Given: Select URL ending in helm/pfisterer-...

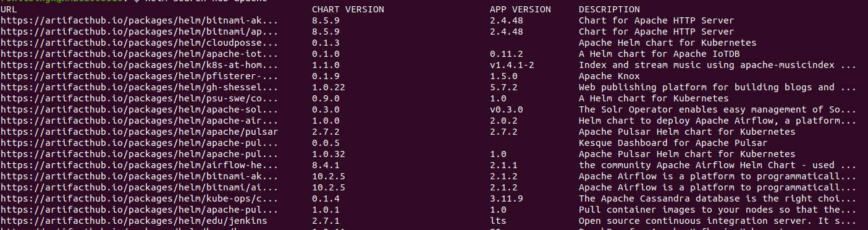Looking at the screenshot, I should pyautogui.click(x=139, y=76).
